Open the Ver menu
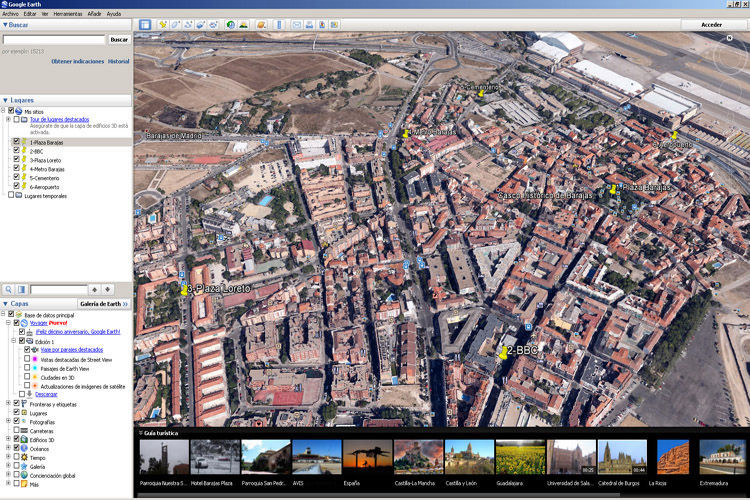This screenshot has width=750, height=500. (x=45, y=14)
